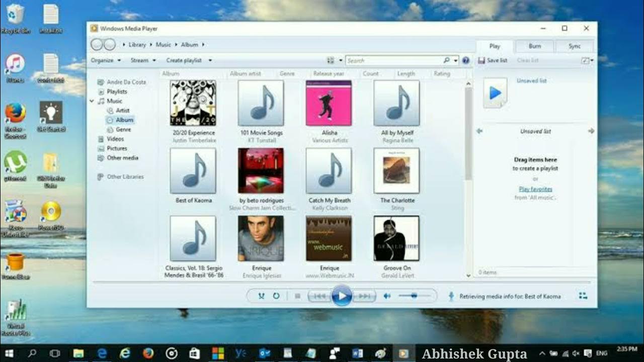Open the Windows Start button
Image resolution: width=644 pixels, height=362 pixels.
click(10, 353)
